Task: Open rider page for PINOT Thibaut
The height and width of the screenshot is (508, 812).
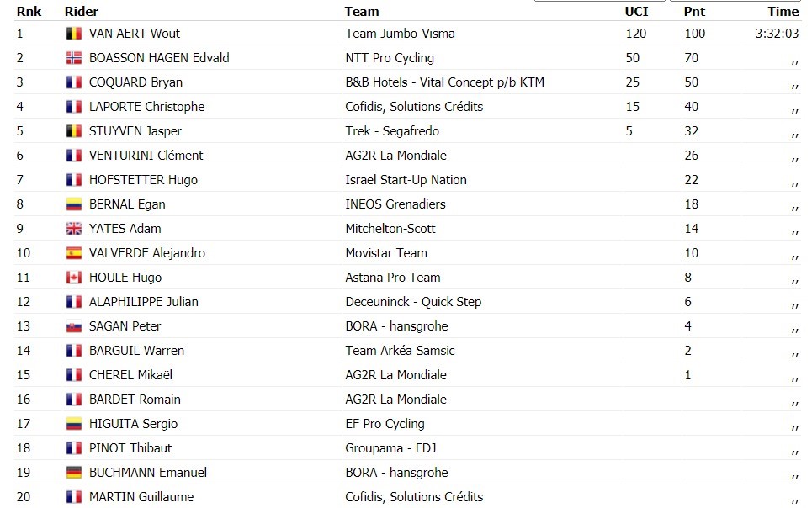Action: (x=130, y=448)
